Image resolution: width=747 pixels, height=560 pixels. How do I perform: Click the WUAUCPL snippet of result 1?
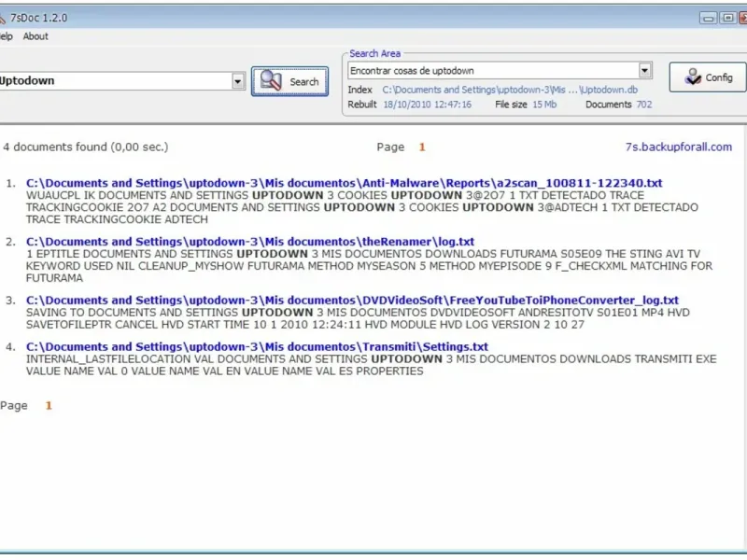click(x=362, y=207)
